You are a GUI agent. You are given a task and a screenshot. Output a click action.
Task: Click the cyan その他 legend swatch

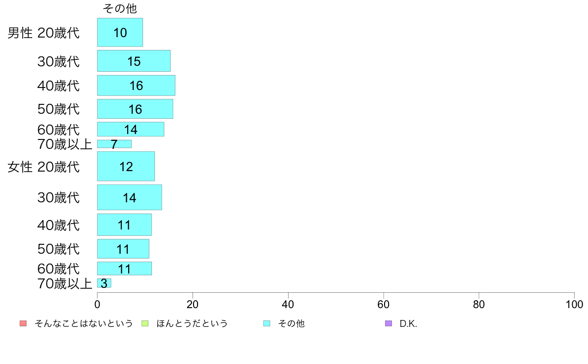point(267,323)
